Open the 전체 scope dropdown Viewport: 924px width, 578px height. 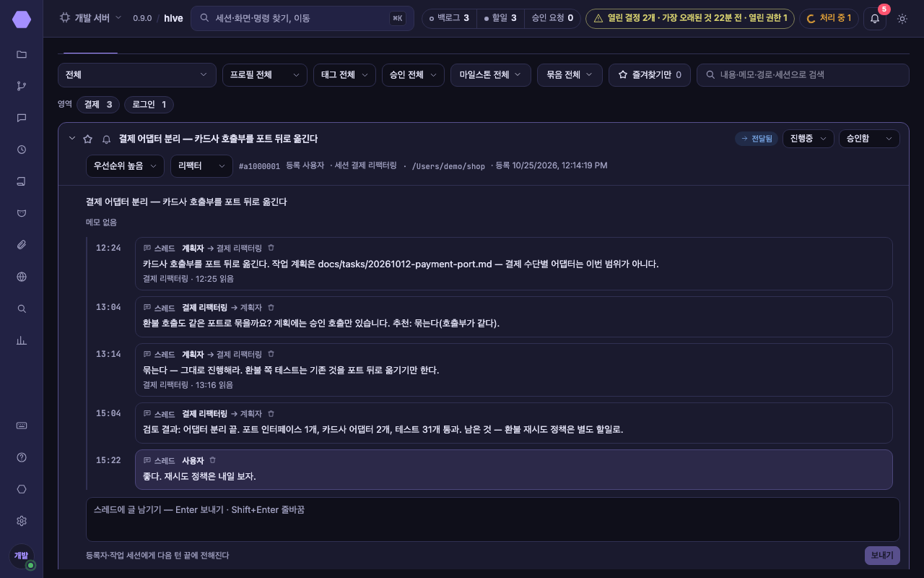[x=137, y=75]
